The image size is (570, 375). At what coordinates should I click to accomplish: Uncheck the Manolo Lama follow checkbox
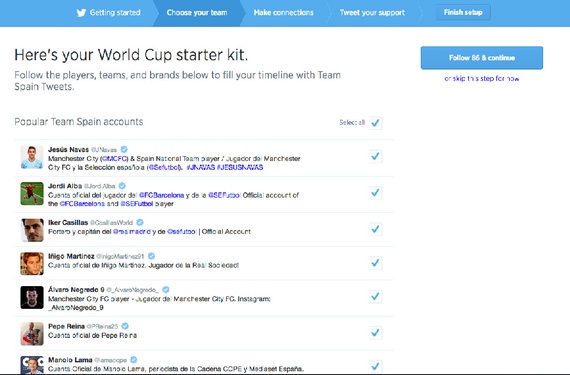[x=375, y=366]
